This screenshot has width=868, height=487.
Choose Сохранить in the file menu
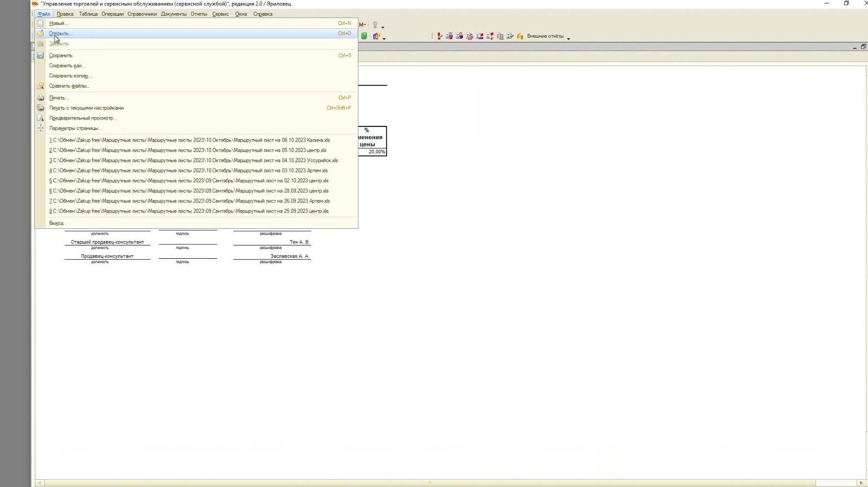(196, 55)
